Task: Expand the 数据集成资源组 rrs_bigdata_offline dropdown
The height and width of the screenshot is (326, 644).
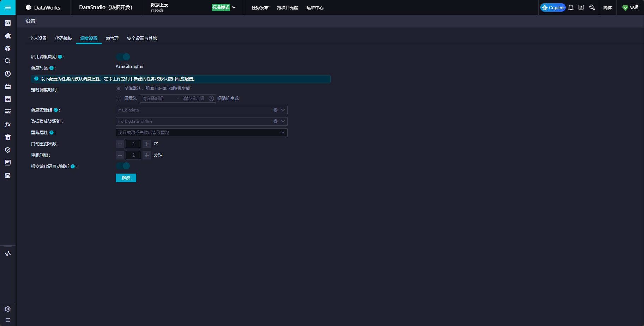Action: [x=283, y=121]
